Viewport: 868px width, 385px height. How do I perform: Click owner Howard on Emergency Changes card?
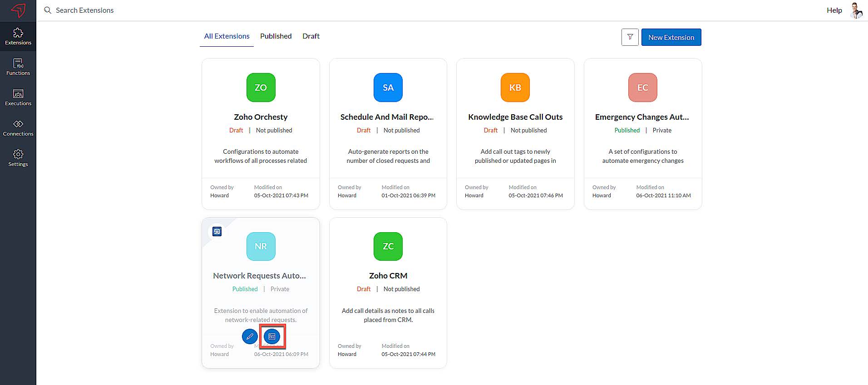(602, 195)
